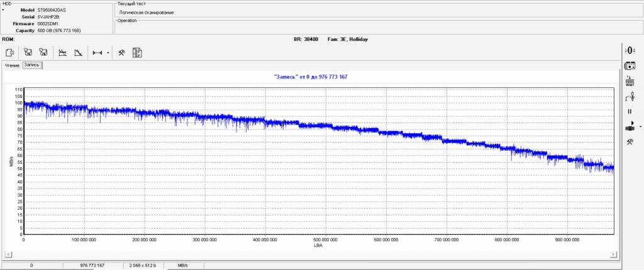Select the Запись tab
The width and height of the screenshot is (644, 270).
31,65
